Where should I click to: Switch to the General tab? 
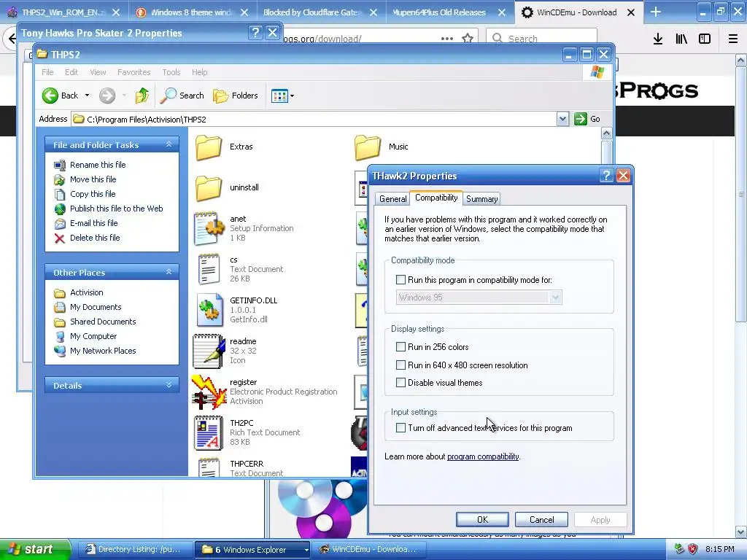coord(392,199)
